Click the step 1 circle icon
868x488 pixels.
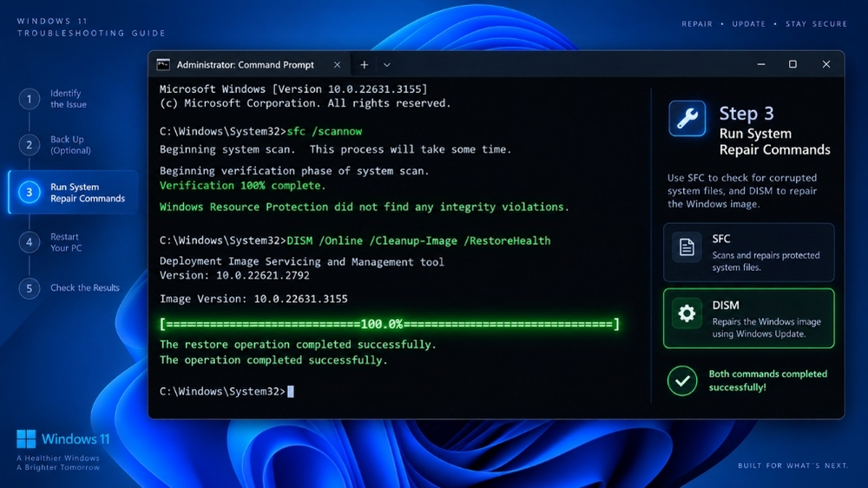pyautogui.click(x=30, y=99)
